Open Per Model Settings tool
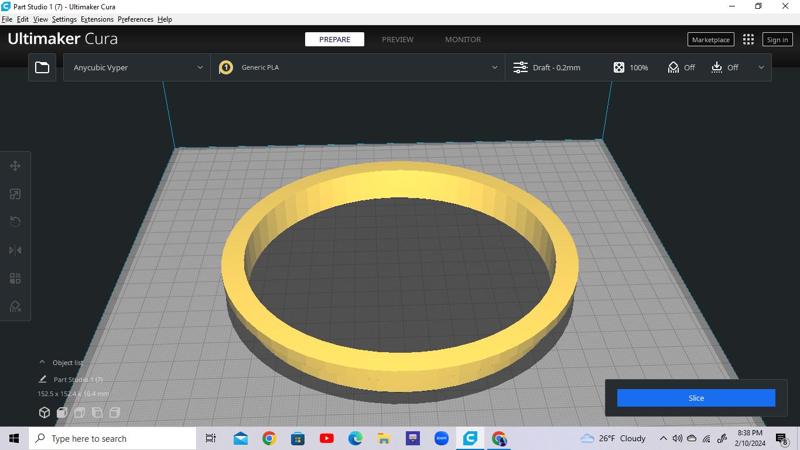Image resolution: width=800 pixels, height=450 pixels. [15, 278]
